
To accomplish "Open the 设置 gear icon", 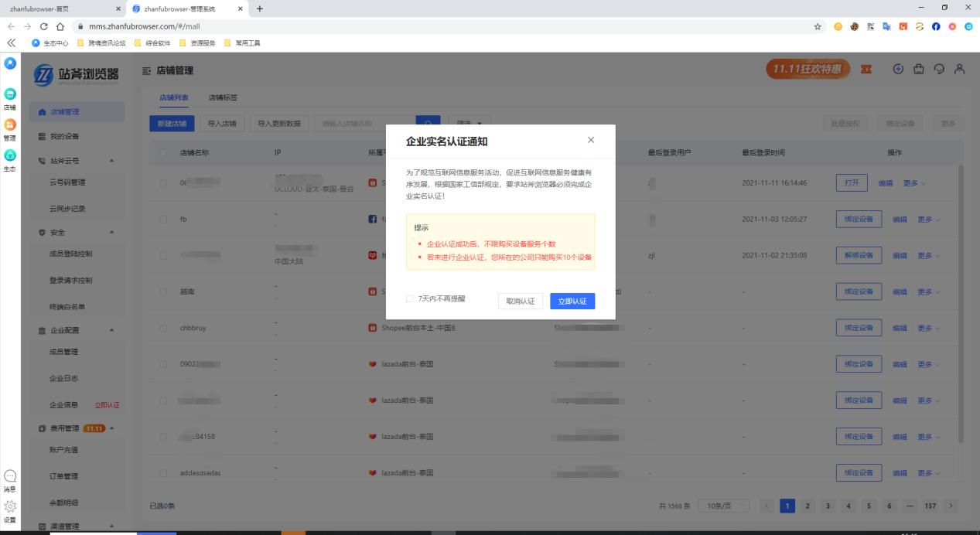I will point(9,506).
